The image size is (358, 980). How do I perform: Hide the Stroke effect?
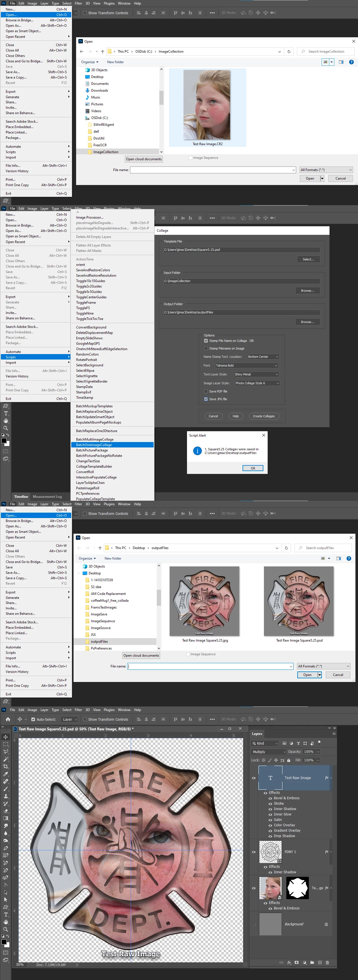[270, 804]
